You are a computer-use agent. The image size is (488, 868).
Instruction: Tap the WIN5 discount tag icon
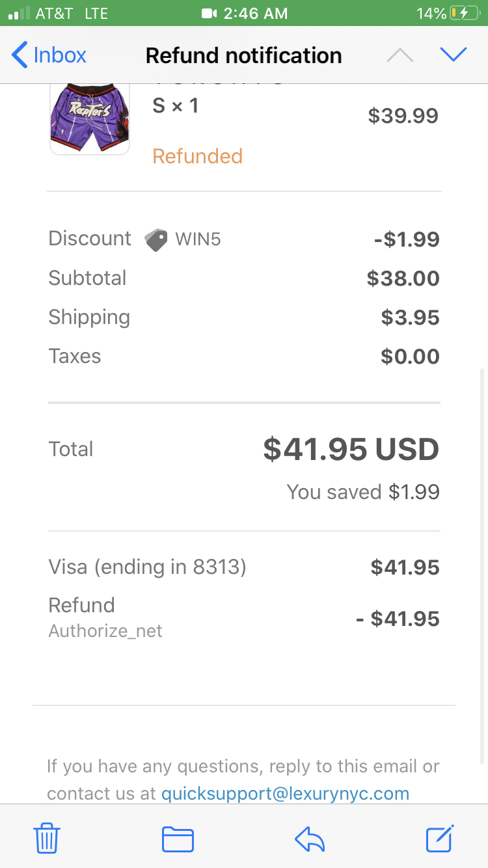click(156, 239)
